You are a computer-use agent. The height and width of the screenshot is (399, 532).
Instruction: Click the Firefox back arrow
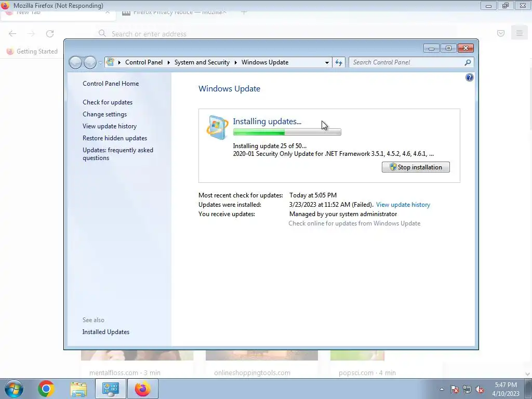click(12, 34)
